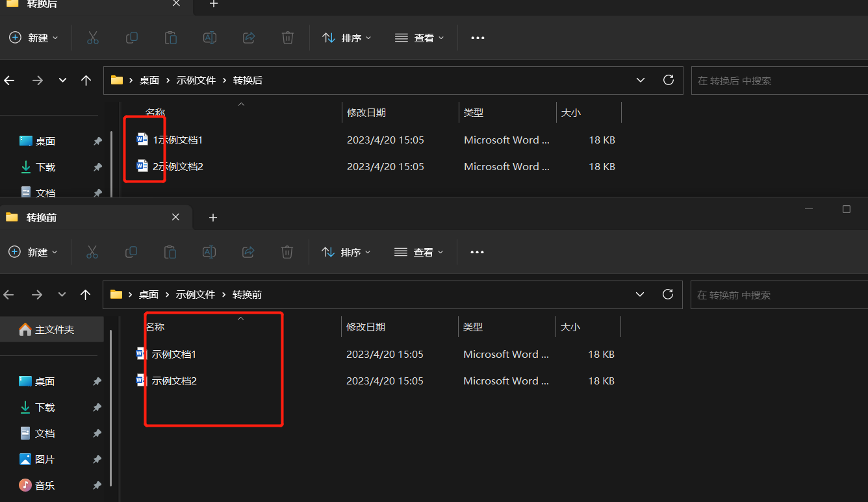Click 示例文件 breadcrumb in 转换前 address bar

(x=196, y=295)
